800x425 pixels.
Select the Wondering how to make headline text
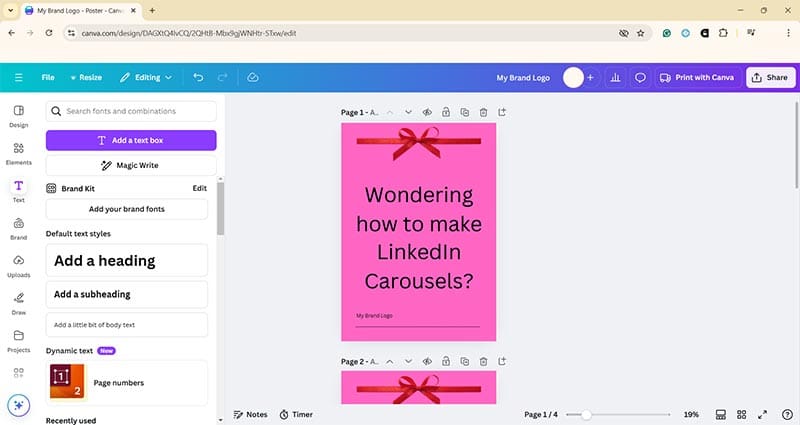click(x=419, y=238)
